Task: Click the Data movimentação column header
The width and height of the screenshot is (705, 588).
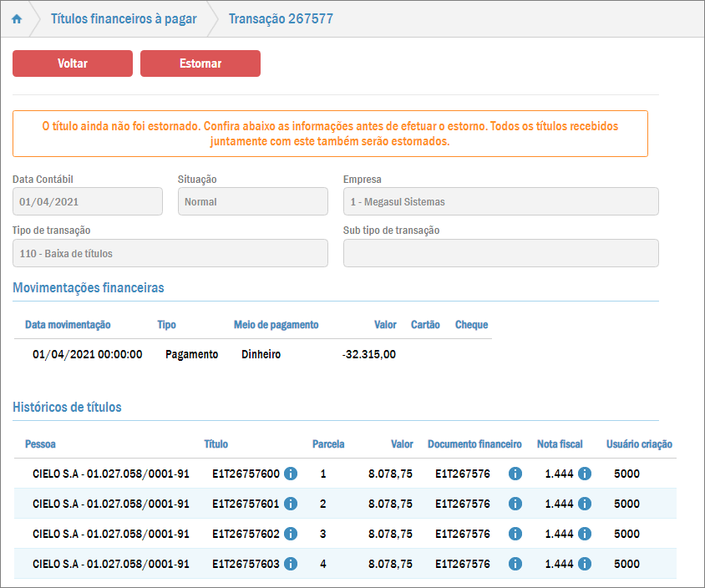Action: click(68, 325)
